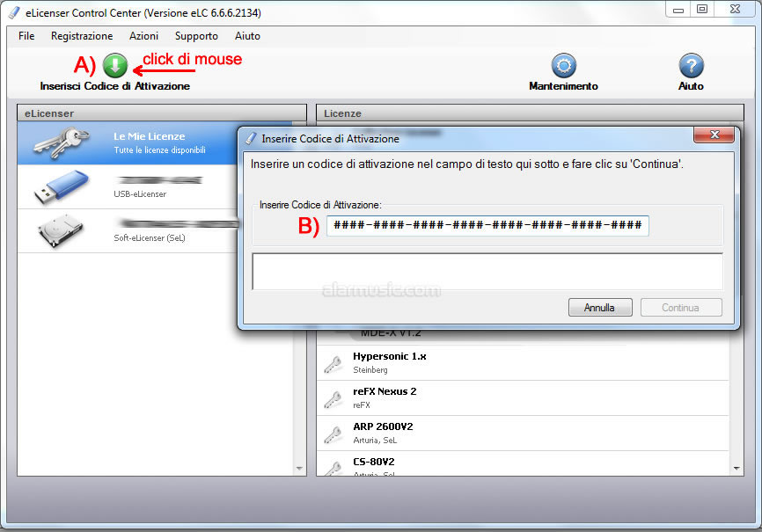
Task: Select the Soft-eLicenser (SeL) label
Action: [x=150, y=237]
